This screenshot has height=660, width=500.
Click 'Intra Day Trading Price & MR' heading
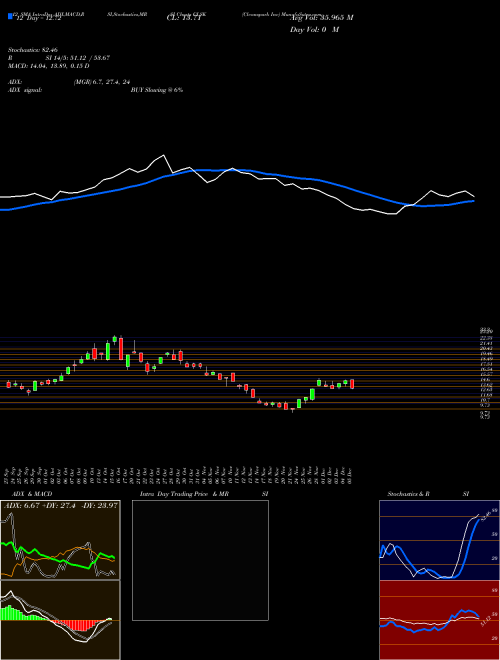point(184,494)
